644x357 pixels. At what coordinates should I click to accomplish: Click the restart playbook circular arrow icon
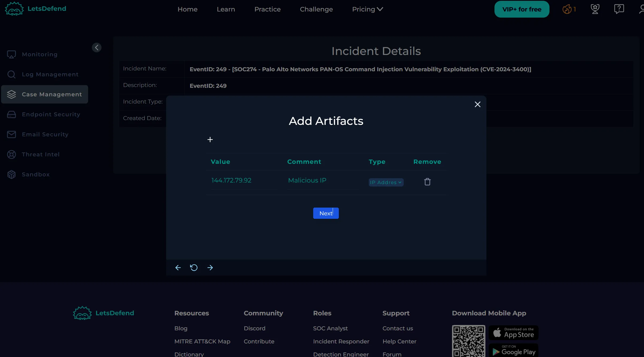(194, 268)
